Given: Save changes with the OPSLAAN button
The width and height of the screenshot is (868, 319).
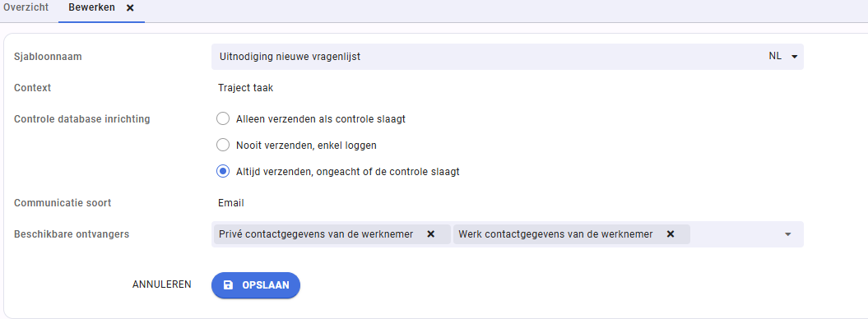Looking at the screenshot, I should pyautogui.click(x=256, y=285).
